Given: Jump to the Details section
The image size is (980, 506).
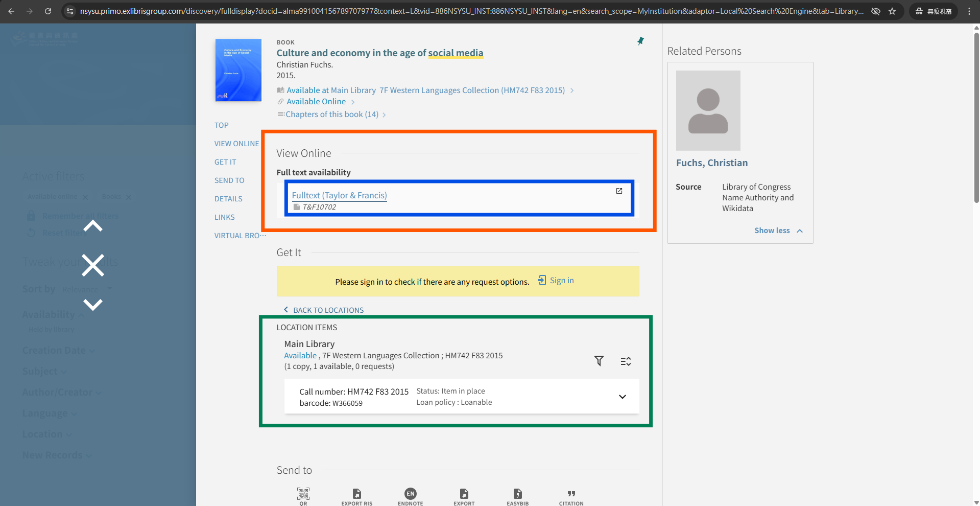Looking at the screenshot, I should [228, 199].
